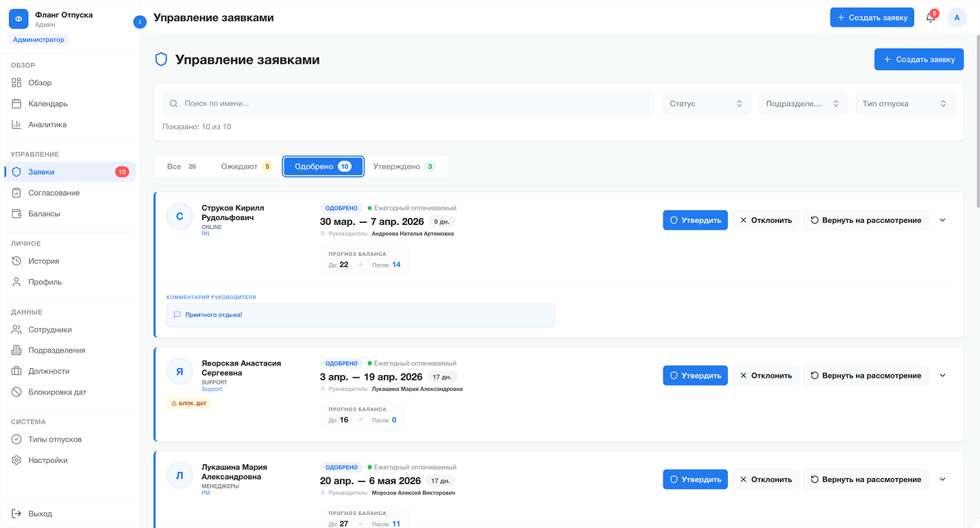Viewport: 980px width, 528px height.
Task: Click Отклонить for Яворская's request
Action: click(765, 375)
